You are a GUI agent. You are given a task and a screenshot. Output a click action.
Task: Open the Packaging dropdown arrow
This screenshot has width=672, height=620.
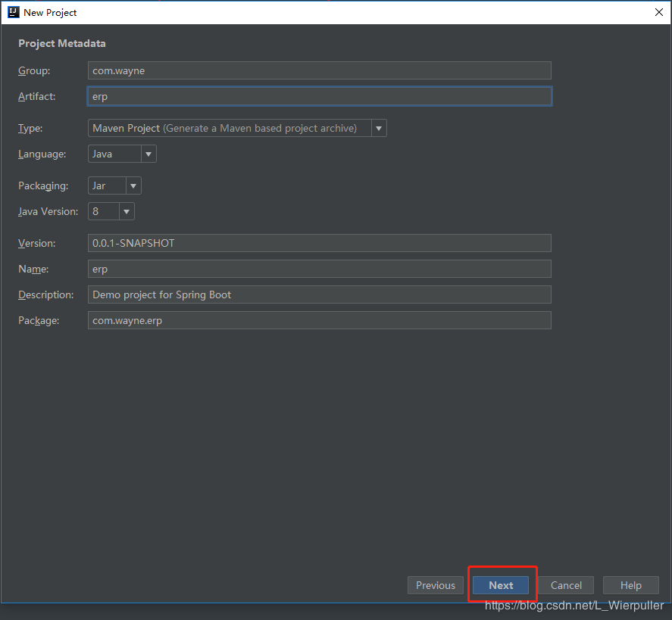click(x=133, y=185)
